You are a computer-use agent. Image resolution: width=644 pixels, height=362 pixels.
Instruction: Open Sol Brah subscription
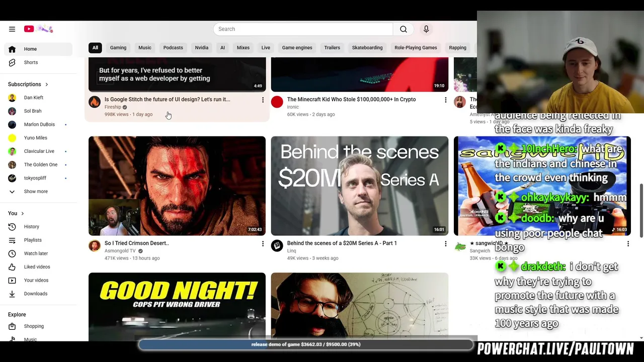[x=38, y=111]
